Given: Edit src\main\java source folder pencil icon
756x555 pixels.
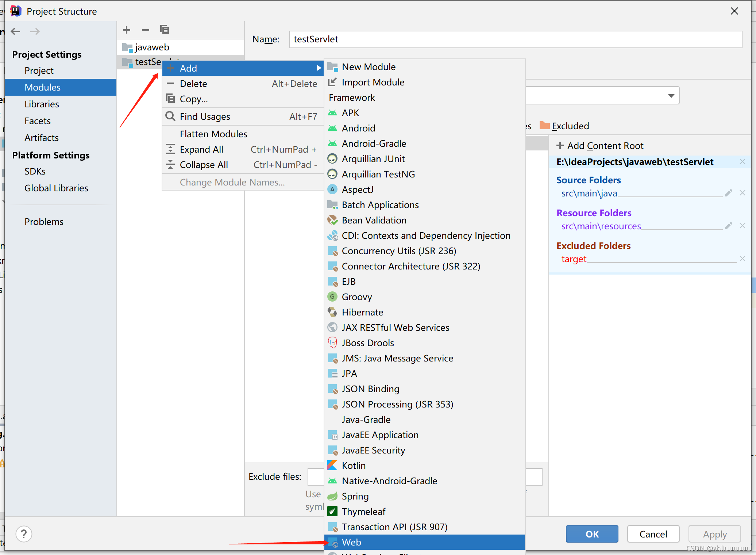Looking at the screenshot, I should [728, 193].
